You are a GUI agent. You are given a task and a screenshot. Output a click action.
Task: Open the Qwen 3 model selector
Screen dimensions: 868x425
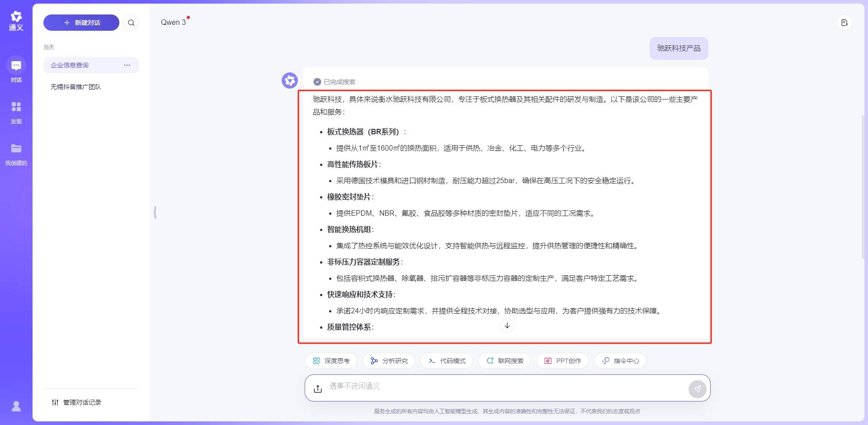coord(174,22)
